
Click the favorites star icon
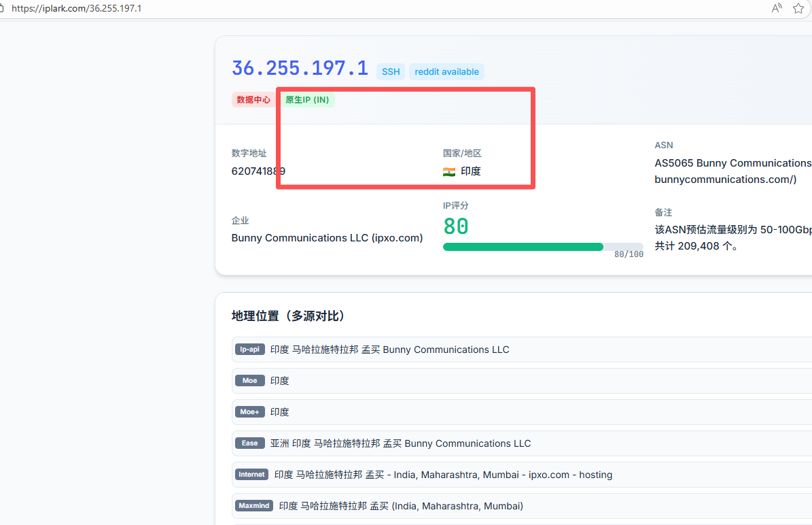(798, 8)
